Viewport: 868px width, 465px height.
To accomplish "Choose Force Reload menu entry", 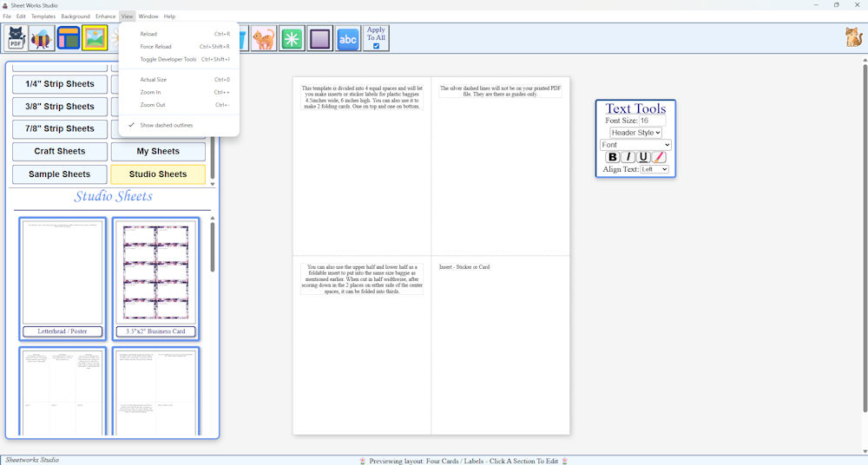I will (179, 47).
